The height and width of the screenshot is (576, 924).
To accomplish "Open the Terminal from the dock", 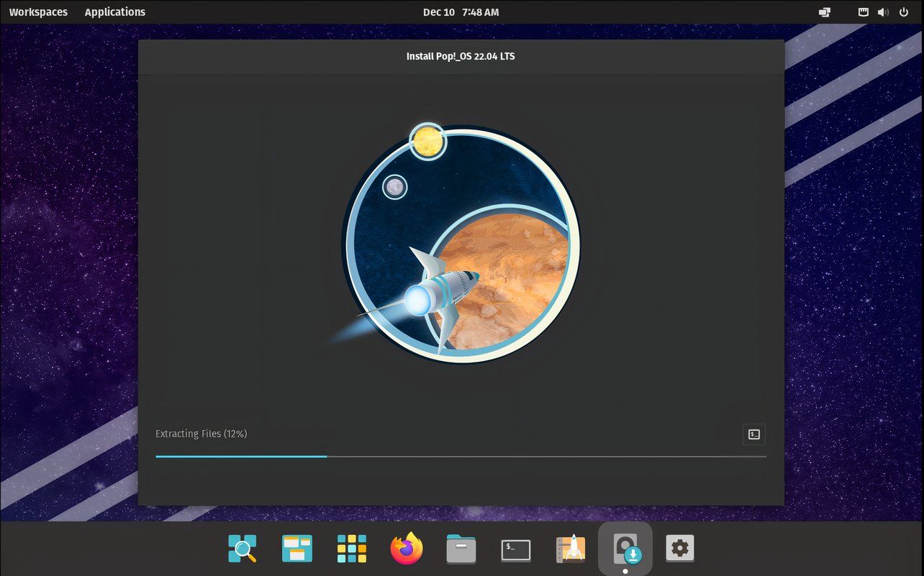I will pos(515,547).
